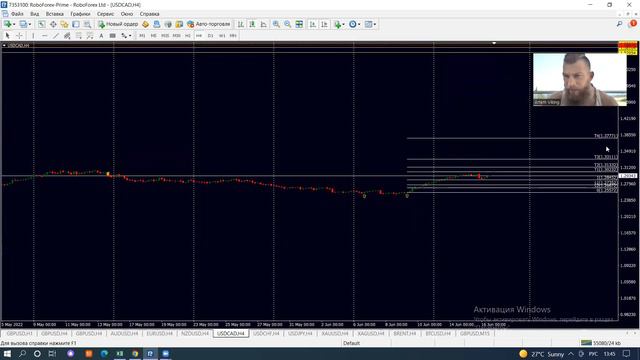The height and width of the screenshot is (360, 640).
Task: Open the red notification icon at top right
Action: (633, 24)
